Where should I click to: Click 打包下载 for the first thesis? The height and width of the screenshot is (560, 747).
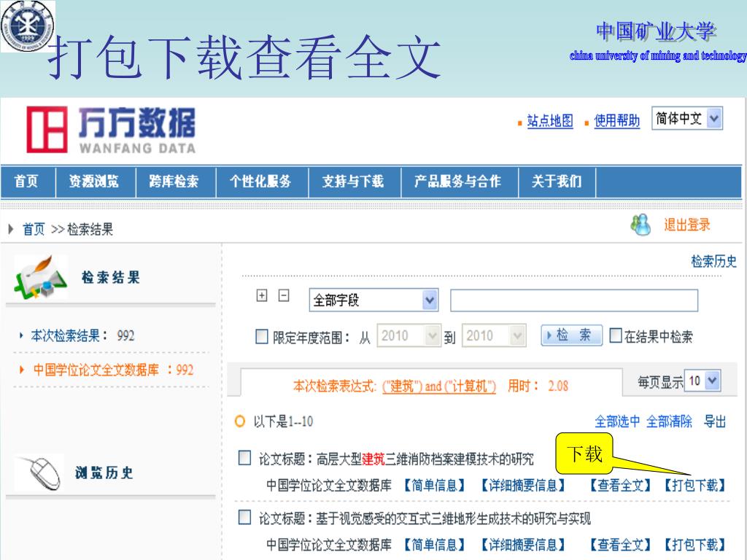(695, 485)
